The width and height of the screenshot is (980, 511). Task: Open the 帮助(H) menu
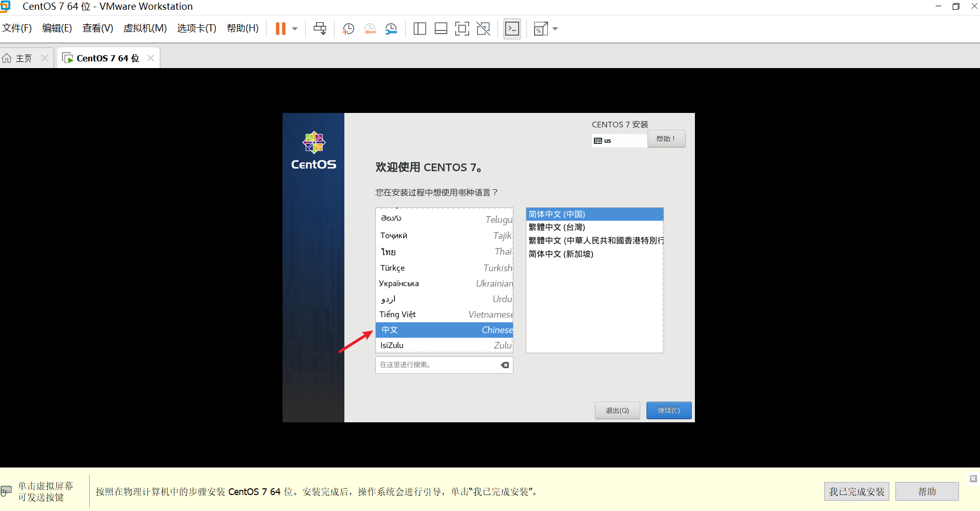242,28
